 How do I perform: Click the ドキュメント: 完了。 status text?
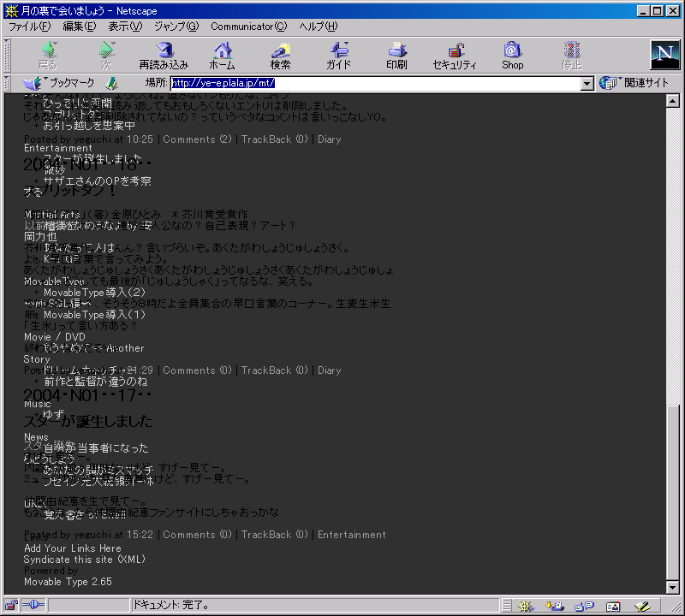[x=170, y=605]
